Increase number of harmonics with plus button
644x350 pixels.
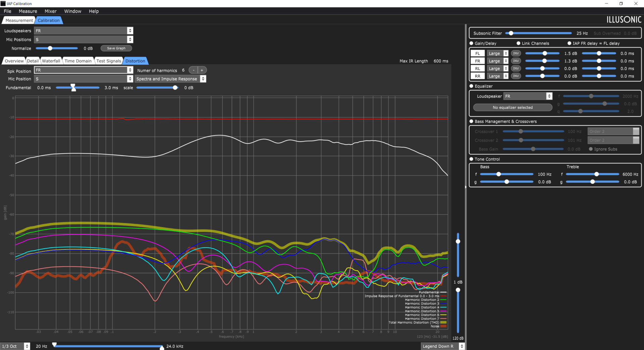pos(202,70)
